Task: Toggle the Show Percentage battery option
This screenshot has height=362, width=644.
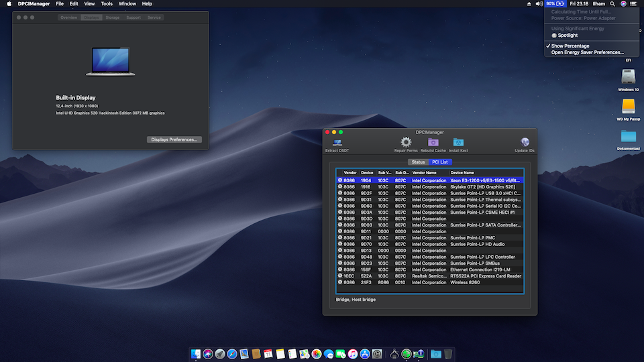Action: [570, 46]
